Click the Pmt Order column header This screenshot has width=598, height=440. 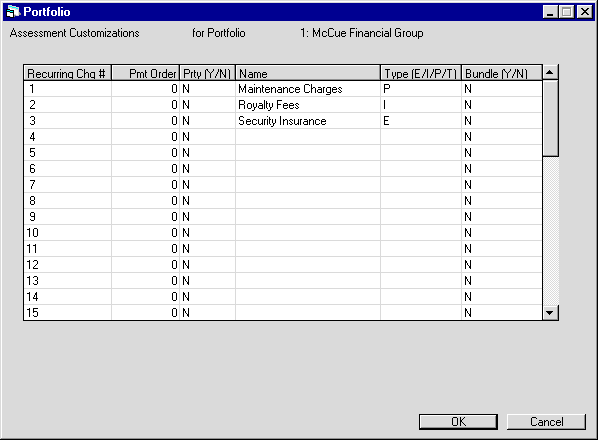[x=145, y=73]
